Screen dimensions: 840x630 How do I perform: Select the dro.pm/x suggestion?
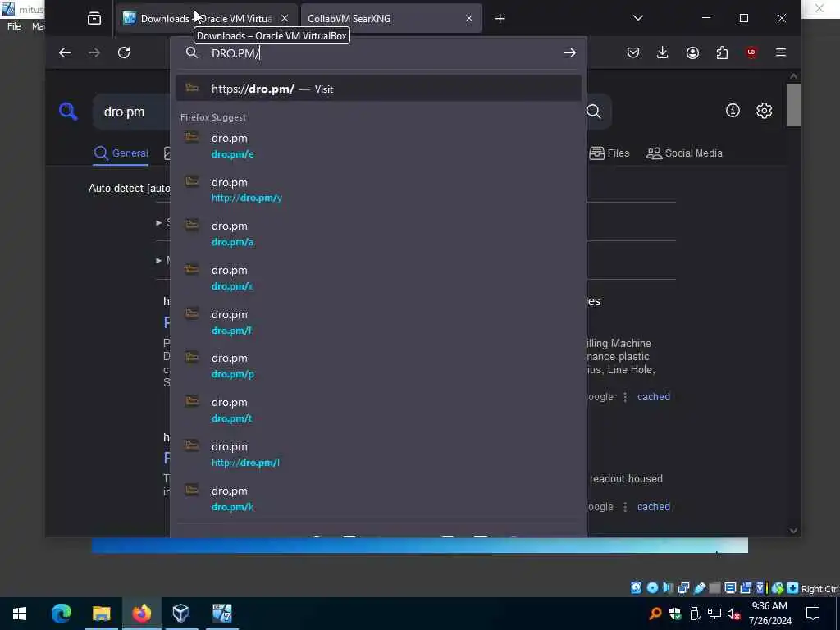378,278
